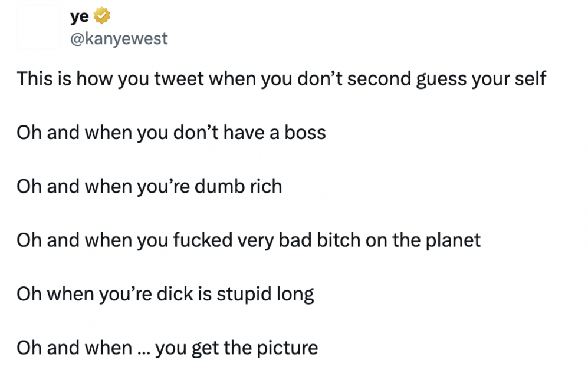Click "Oh when you're" on fifth line
The width and height of the screenshot is (588, 370).
[84, 295]
